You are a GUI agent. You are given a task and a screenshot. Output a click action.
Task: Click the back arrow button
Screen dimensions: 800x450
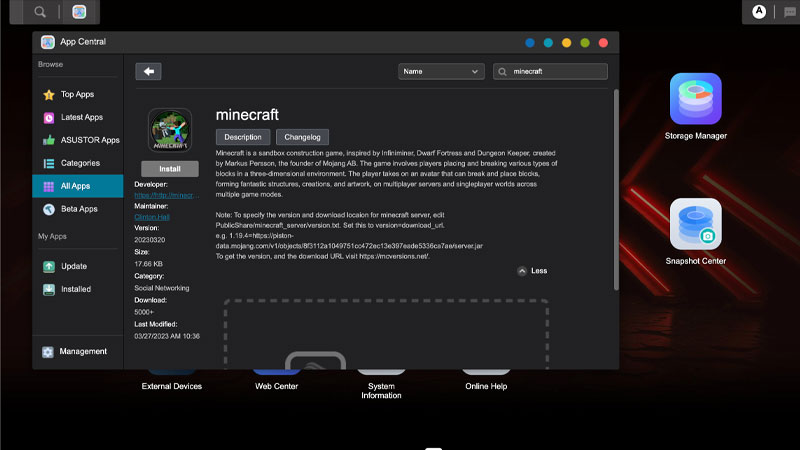(x=148, y=71)
